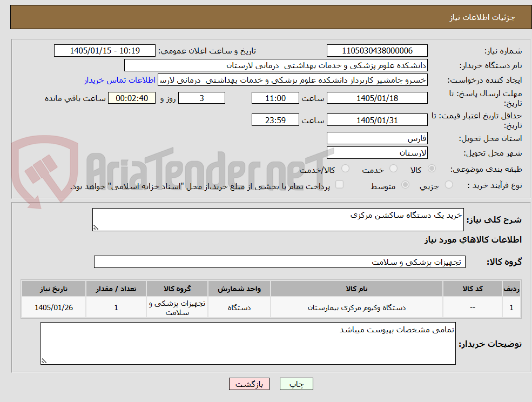Click the label نوع فرآیند خرید
This screenshot has height=402, width=532.
coord(494,185)
